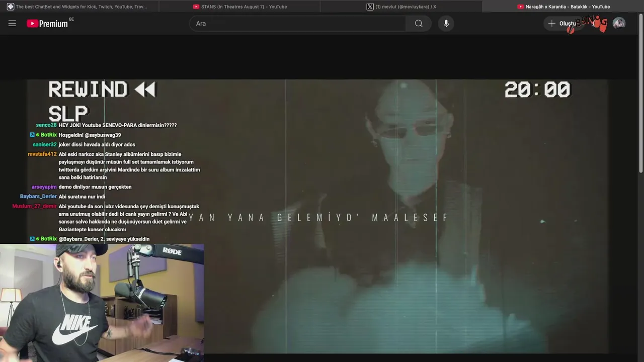
Task: Click chat username arseyapim
Action: pos(44,187)
